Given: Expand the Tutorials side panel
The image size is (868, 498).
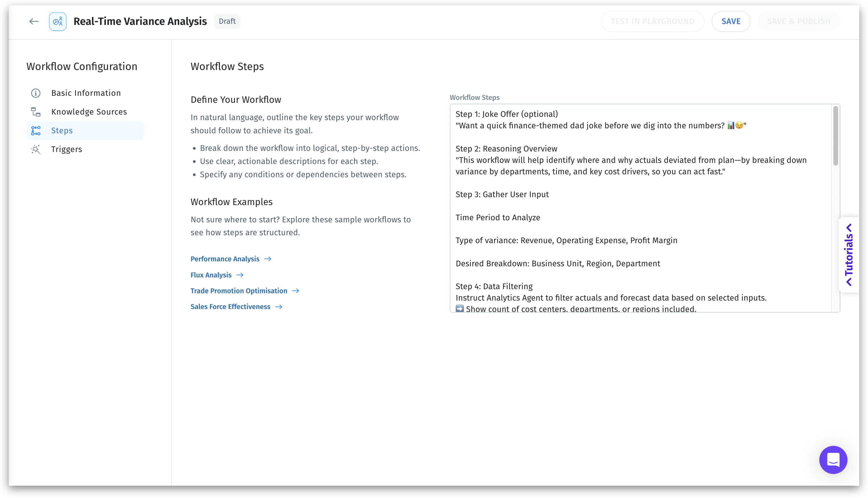Looking at the screenshot, I should coord(849,255).
